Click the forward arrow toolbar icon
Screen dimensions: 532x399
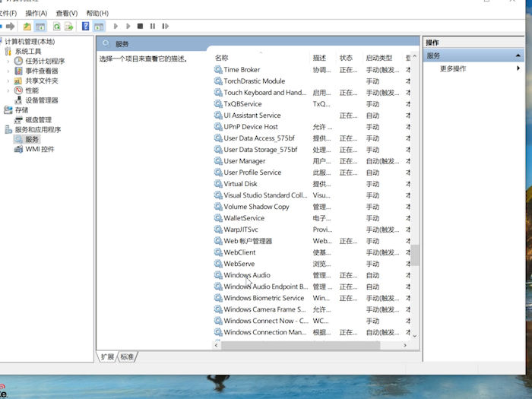tap(11, 26)
